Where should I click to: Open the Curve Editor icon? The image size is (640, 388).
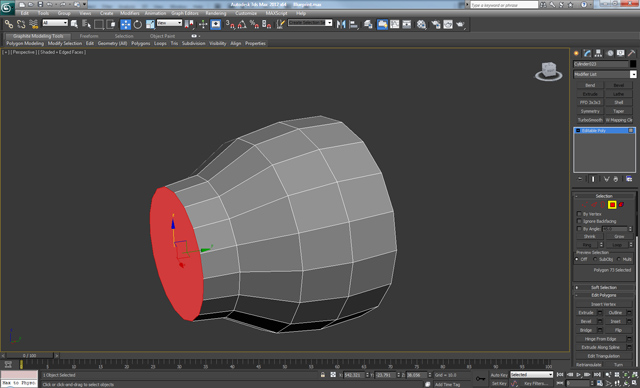click(x=395, y=24)
